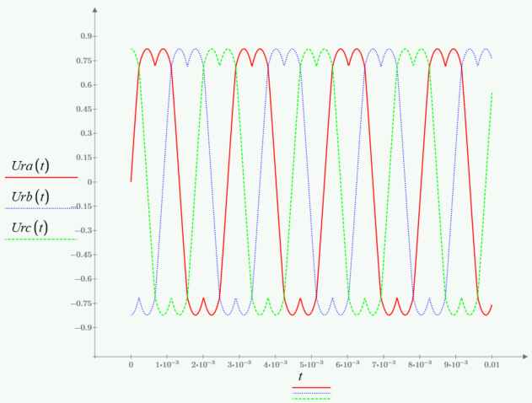Click the 0.9 y-axis tick label
This screenshot has width=532, height=403.
(85, 36)
